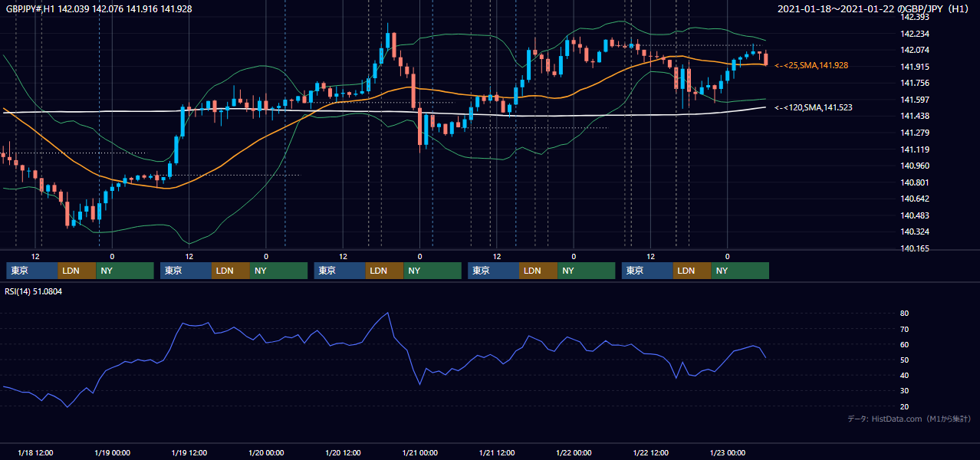Click price axis label 141.119
980x460 pixels.
pyautogui.click(x=915, y=149)
